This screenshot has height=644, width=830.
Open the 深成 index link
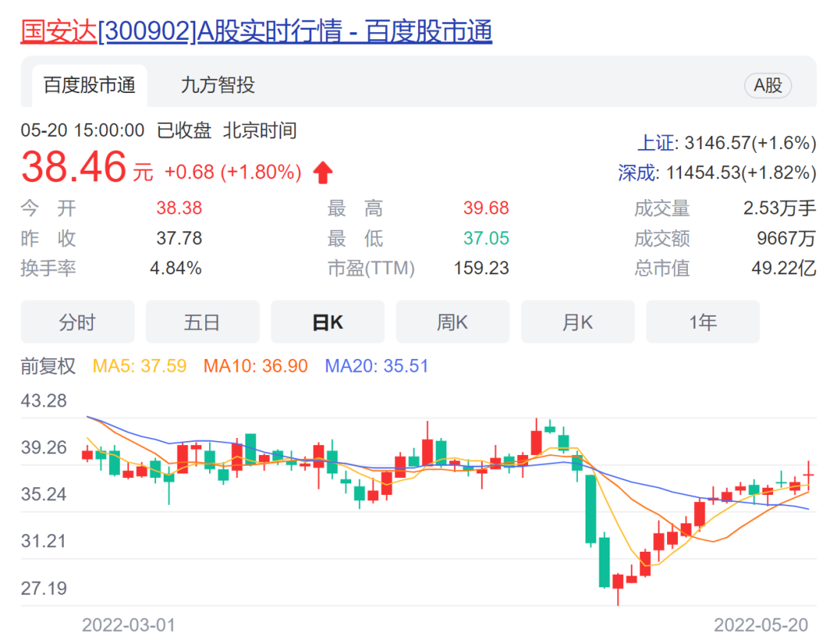[x=638, y=173]
